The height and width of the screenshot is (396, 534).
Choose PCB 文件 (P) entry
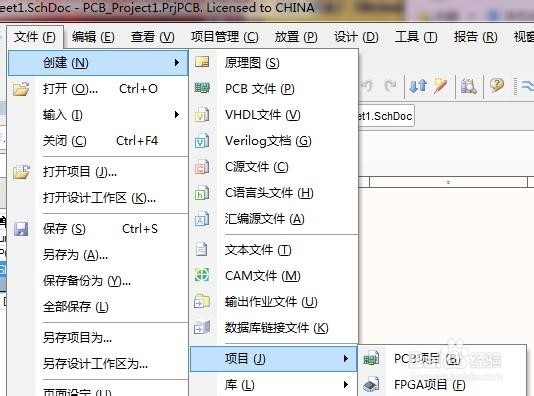274,89
